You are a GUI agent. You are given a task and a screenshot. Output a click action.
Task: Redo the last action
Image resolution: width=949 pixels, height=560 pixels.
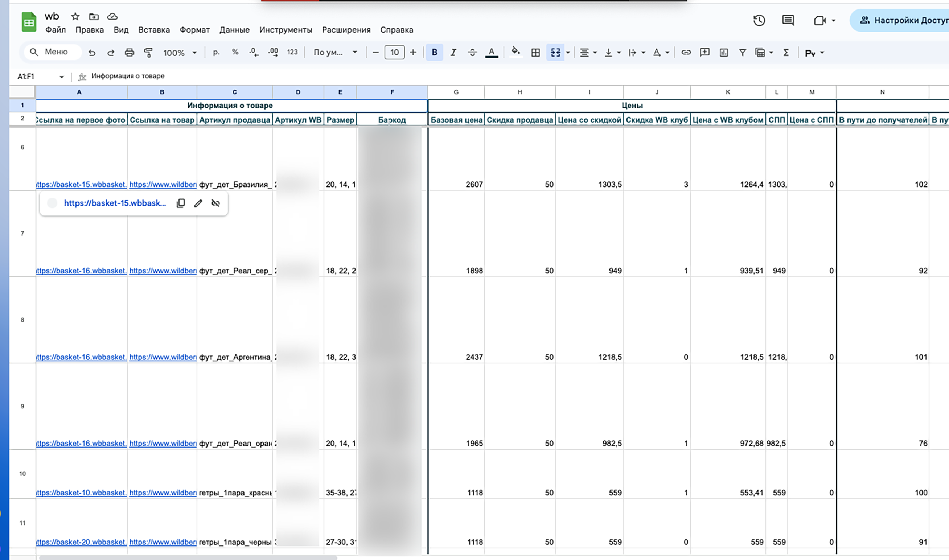pos(111,53)
